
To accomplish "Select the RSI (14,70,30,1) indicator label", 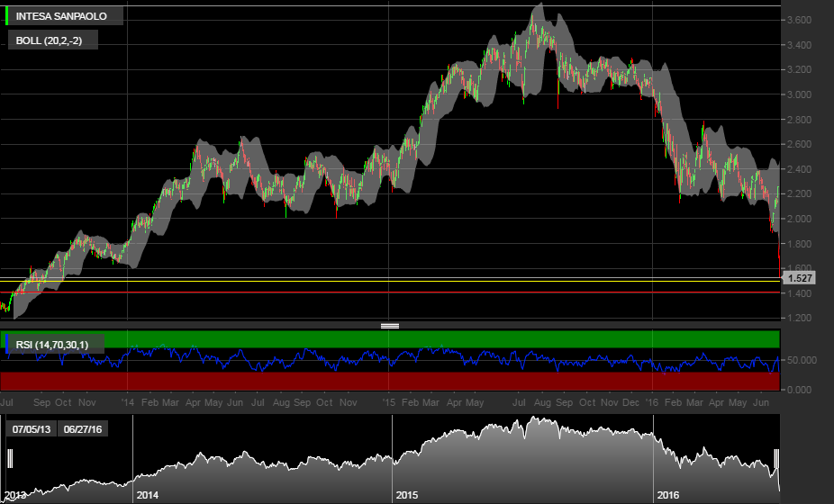I will [58, 343].
